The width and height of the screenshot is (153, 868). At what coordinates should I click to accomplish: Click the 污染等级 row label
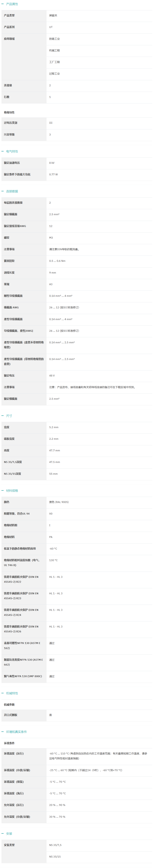tap(9, 134)
